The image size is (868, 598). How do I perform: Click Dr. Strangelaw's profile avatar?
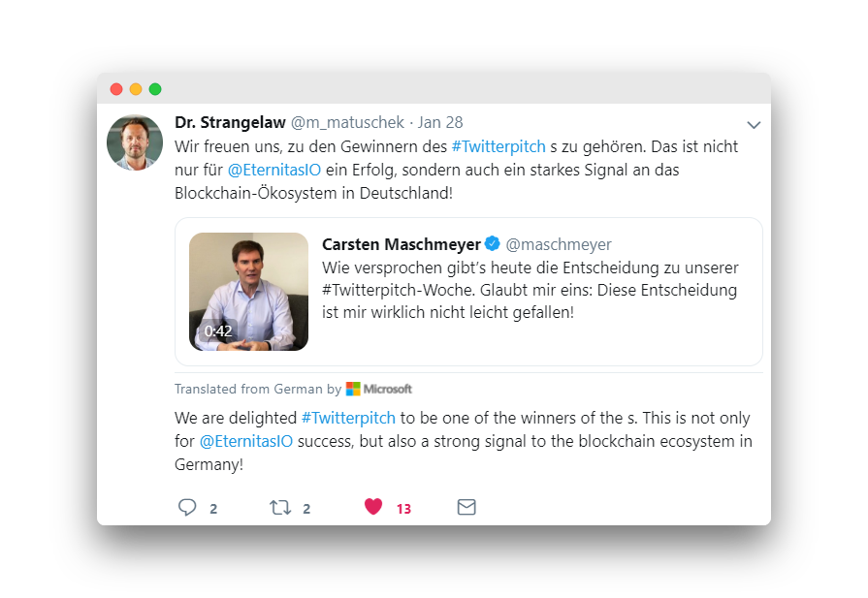point(134,142)
